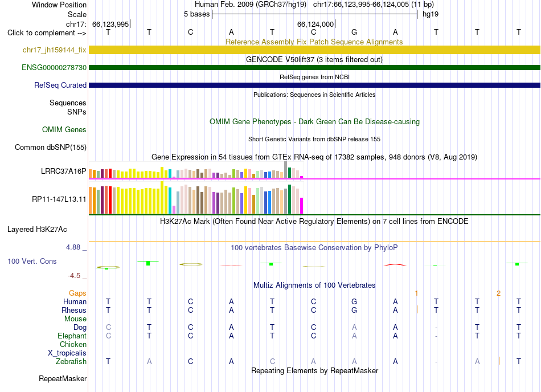Click the Elephant alignment row label
Image resolution: width=541 pixels, height=392 pixels.
click(72, 336)
